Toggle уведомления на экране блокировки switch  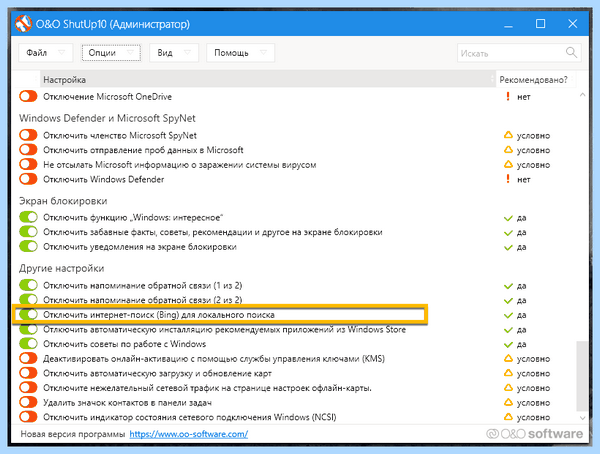tap(28, 247)
